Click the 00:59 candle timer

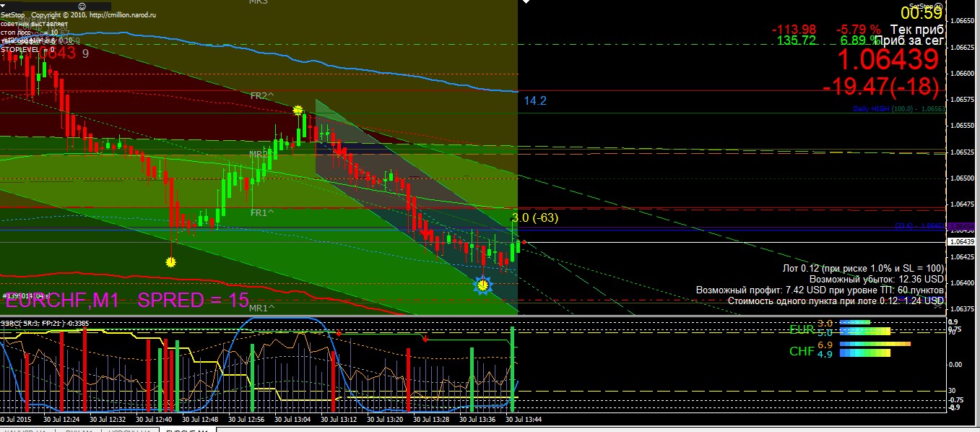point(921,12)
